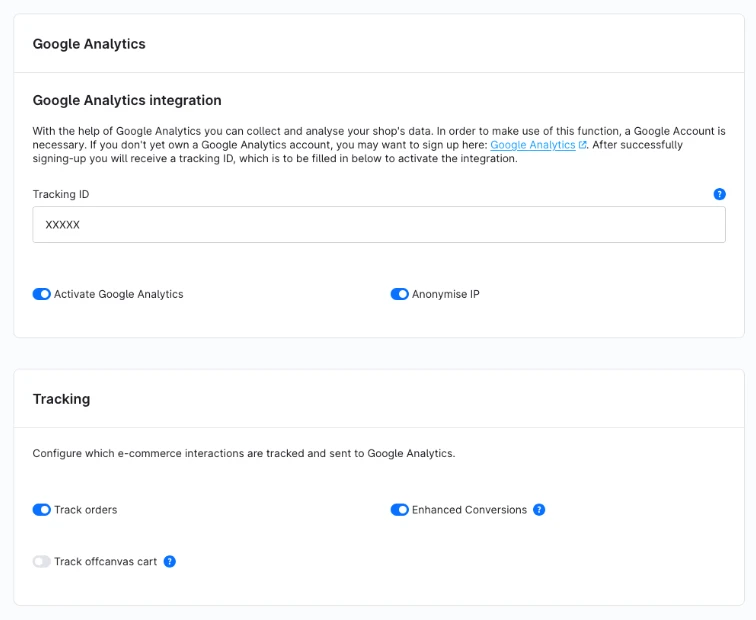Click the 'Activate Google Analytics' label text
756x620 pixels.
[x=119, y=294]
